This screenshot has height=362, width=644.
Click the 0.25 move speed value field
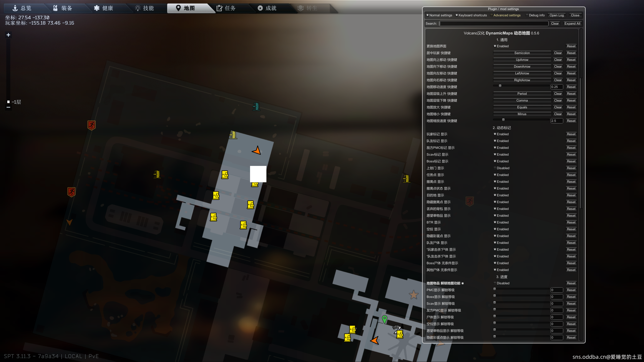click(557, 87)
